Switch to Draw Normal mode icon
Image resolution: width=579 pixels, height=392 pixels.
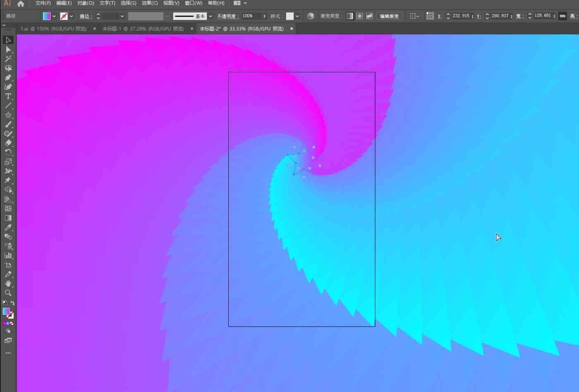[x=8, y=331]
